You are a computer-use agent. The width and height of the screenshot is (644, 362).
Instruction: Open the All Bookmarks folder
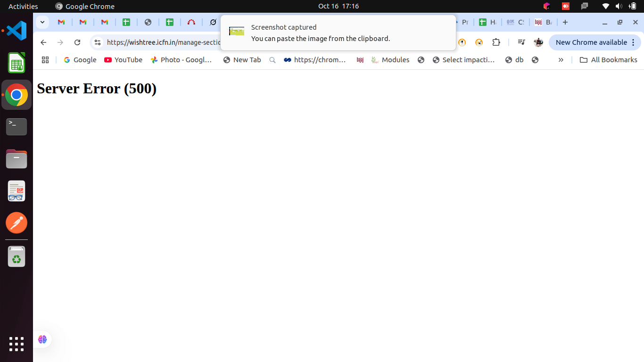click(x=608, y=60)
